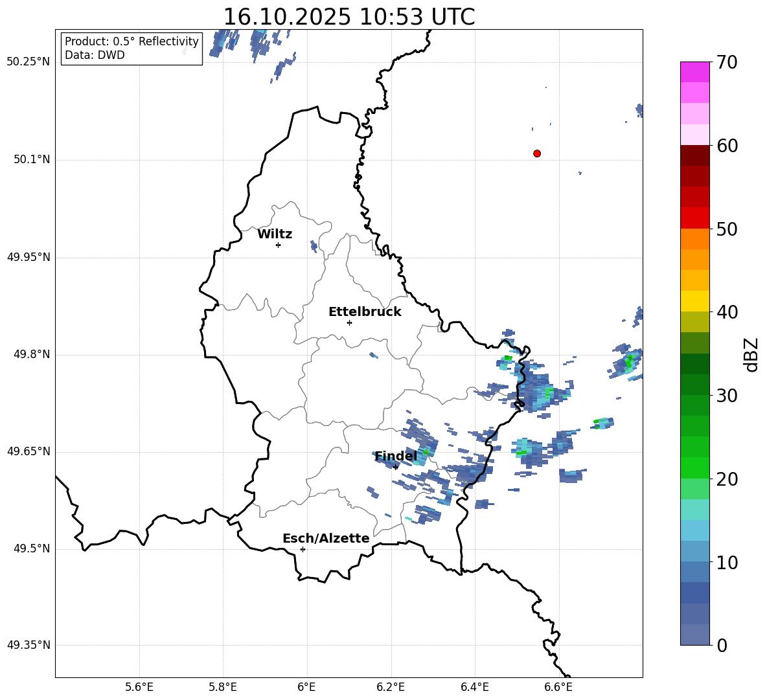Viewport: 767px width, 700px height.
Task: Click the colorbar tick value 30
Action: pos(727,396)
